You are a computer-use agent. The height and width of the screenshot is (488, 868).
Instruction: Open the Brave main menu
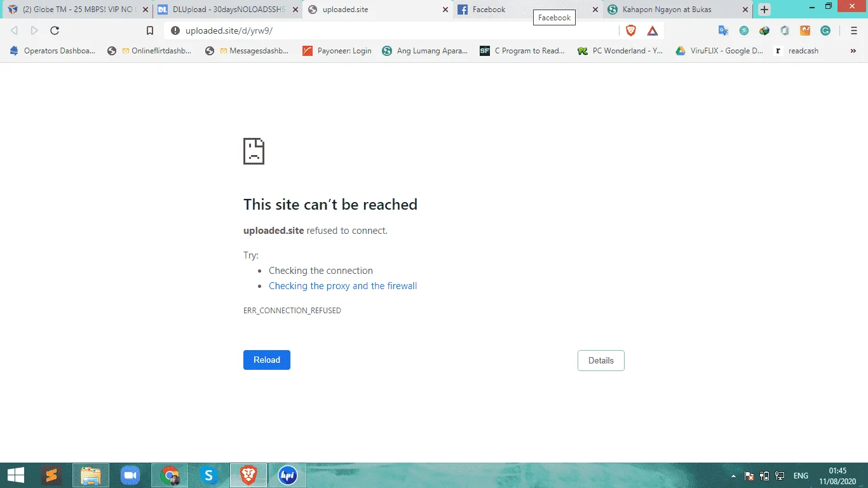pos(853,30)
